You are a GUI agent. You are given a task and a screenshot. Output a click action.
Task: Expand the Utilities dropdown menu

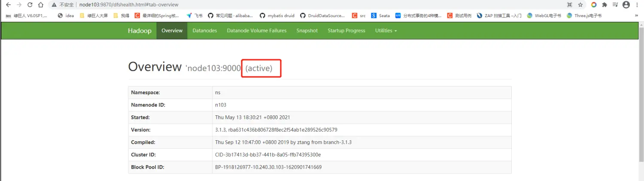(x=386, y=30)
